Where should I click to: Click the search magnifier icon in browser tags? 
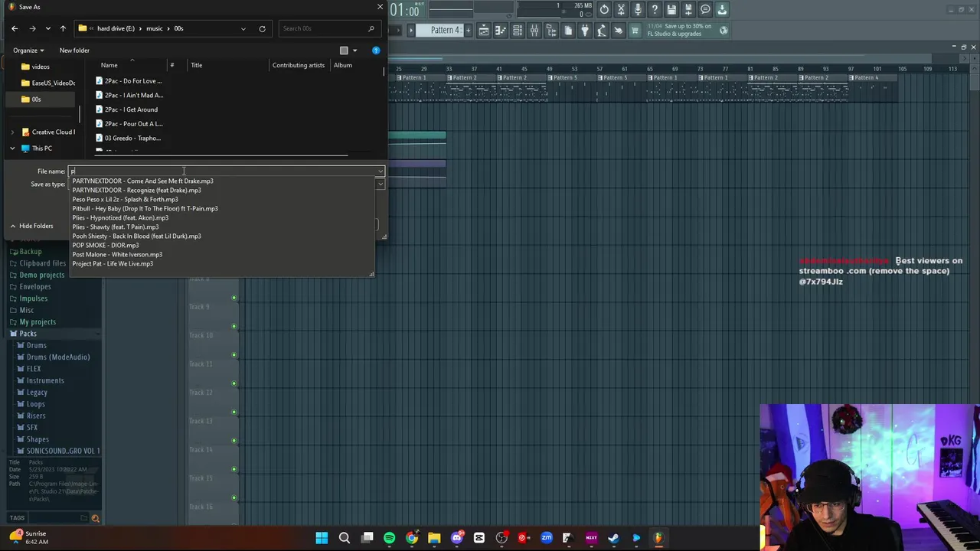pos(95,518)
